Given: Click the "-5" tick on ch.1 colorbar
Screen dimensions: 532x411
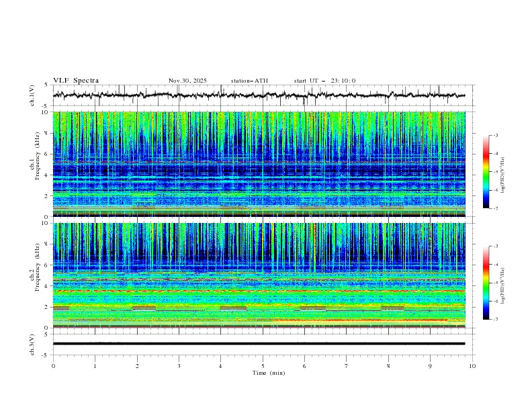Looking at the screenshot, I should pyautogui.click(x=495, y=172).
